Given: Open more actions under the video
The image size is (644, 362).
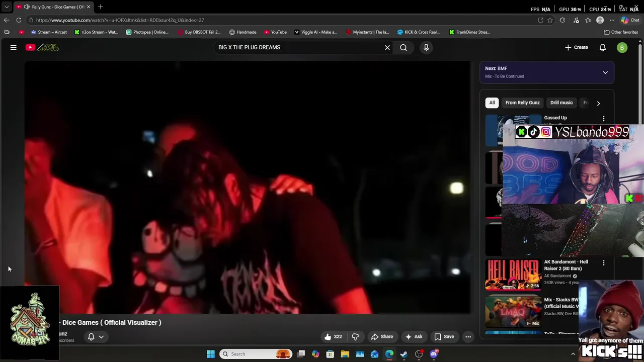Looking at the screenshot, I should (468, 337).
